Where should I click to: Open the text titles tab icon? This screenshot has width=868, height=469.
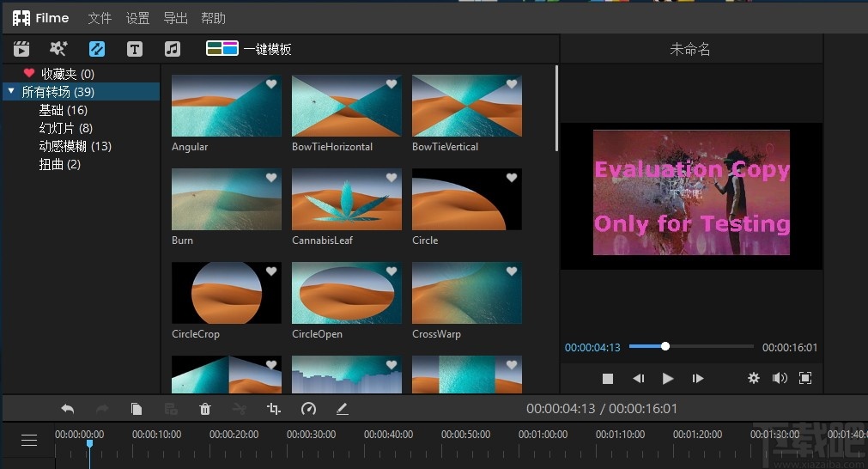coord(135,49)
